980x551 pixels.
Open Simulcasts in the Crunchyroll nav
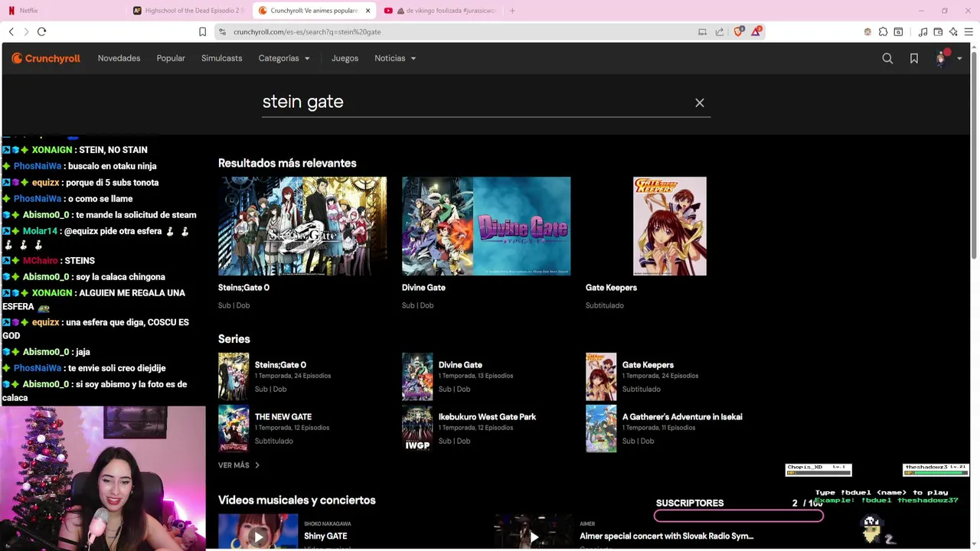pyautogui.click(x=221, y=58)
